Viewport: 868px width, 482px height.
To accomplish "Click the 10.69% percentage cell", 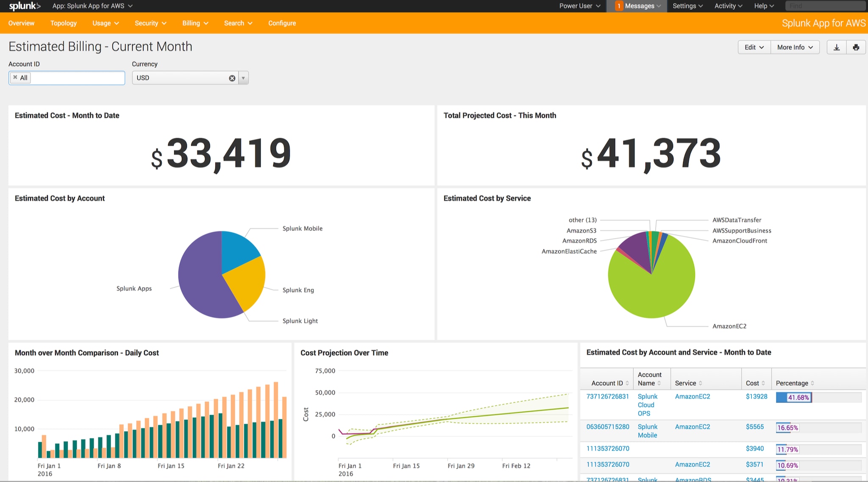I will coord(787,465).
